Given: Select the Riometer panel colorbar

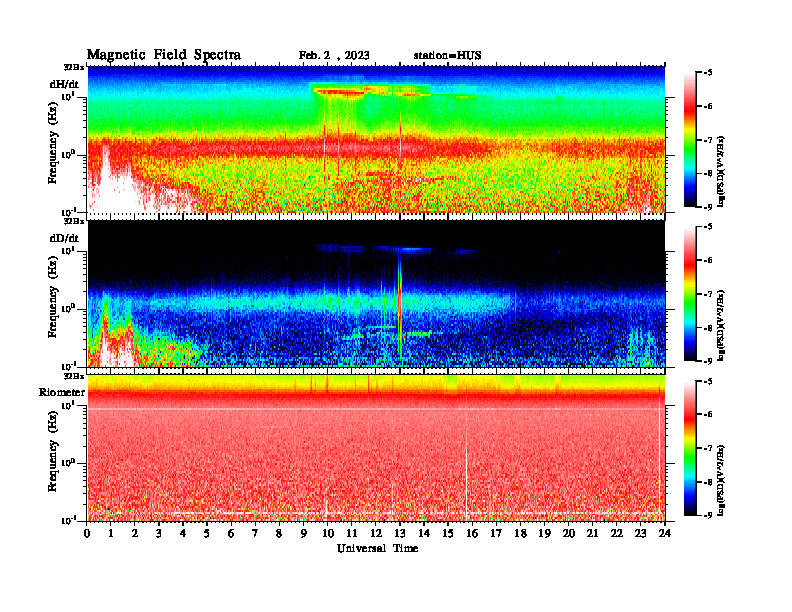Looking at the screenshot, I should (x=690, y=448).
